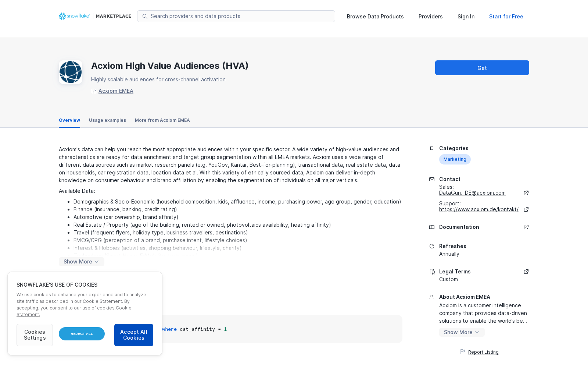The image size is (588, 368).
Task: Click the search magnifier icon
Action: 145,16
